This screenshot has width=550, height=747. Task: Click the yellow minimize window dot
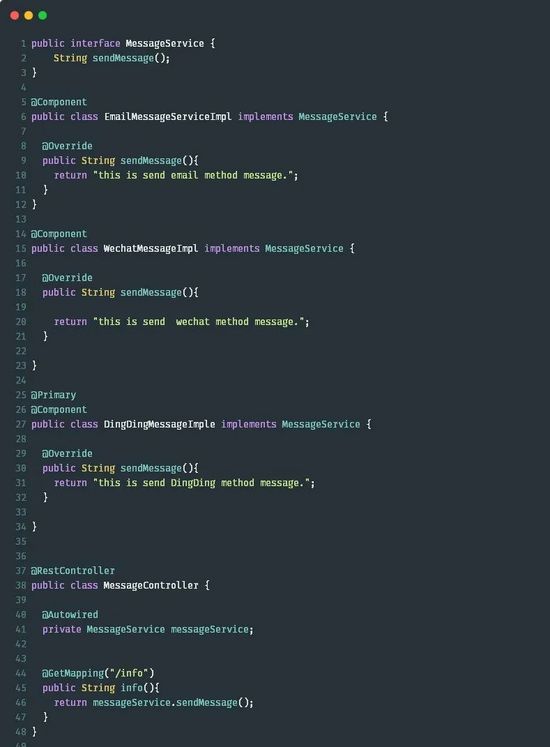[29, 15]
